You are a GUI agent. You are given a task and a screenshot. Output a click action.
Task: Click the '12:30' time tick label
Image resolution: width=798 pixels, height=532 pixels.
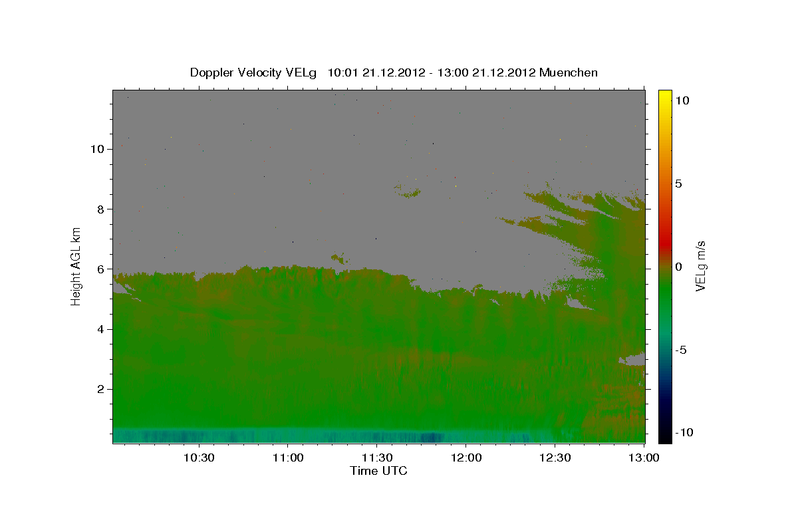(x=555, y=458)
